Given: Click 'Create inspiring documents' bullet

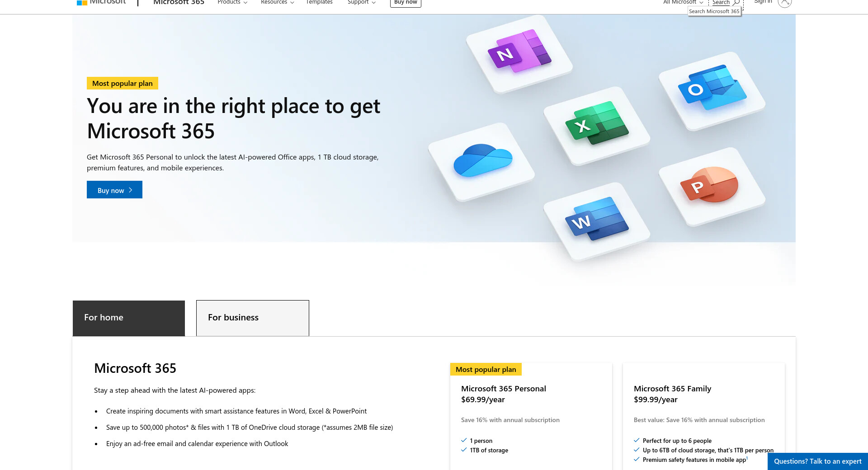Looking at the screenshot, I should (236, 411).
